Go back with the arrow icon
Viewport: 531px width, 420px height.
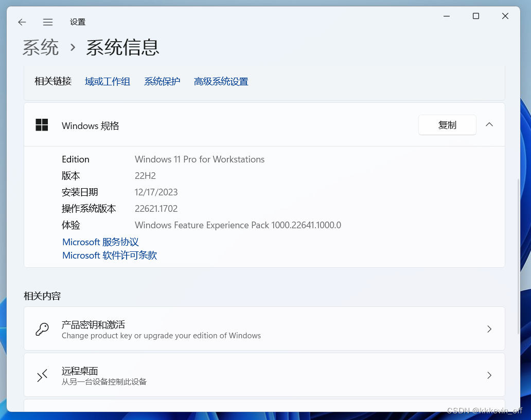tap(22, 22)
